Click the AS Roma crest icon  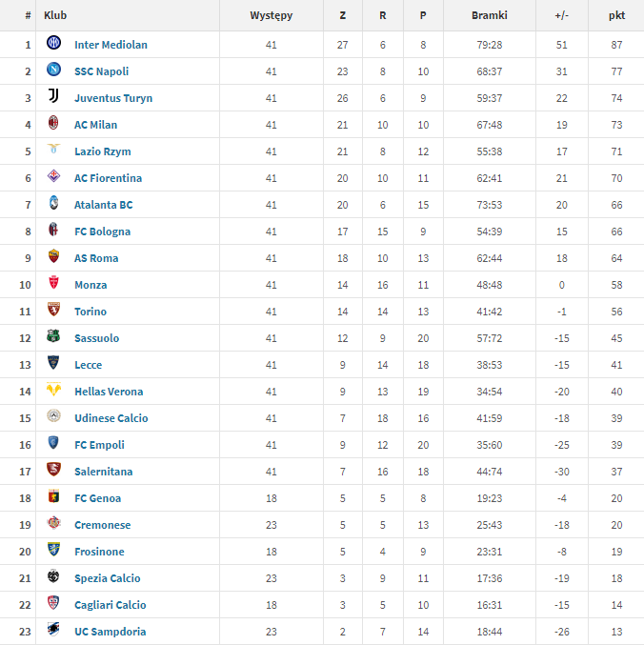coord(54,256)
